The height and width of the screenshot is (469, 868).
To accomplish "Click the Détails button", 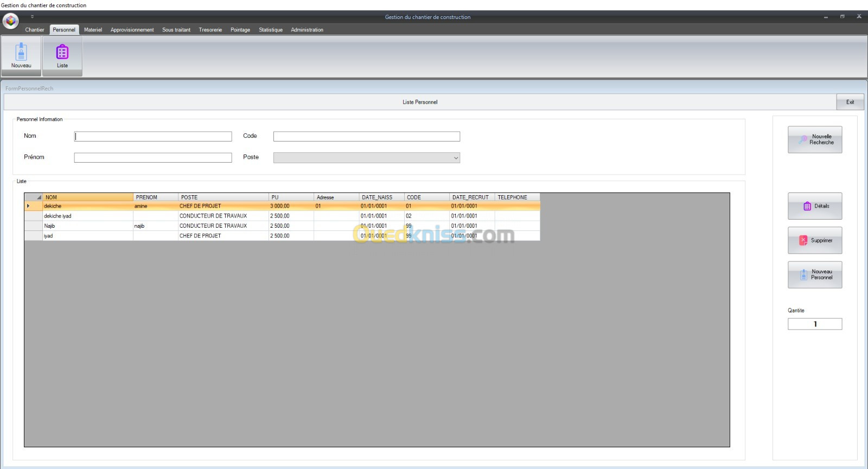I will (x=815, y=206).
